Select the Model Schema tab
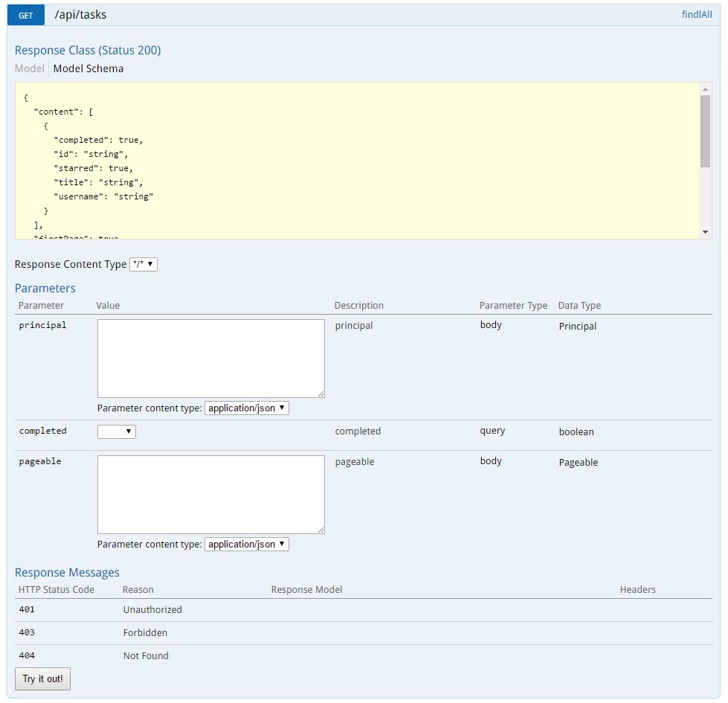The image size is (728, 703). pos(88,68)
